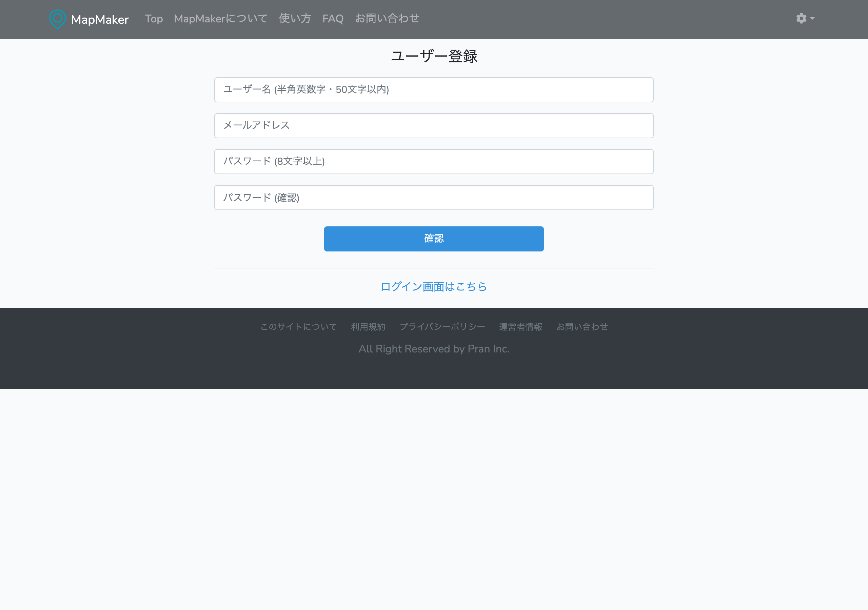The width and height of the screenshot is (868, 610).
Task: Go to the Top nav link
Action: tap(154, 19)
